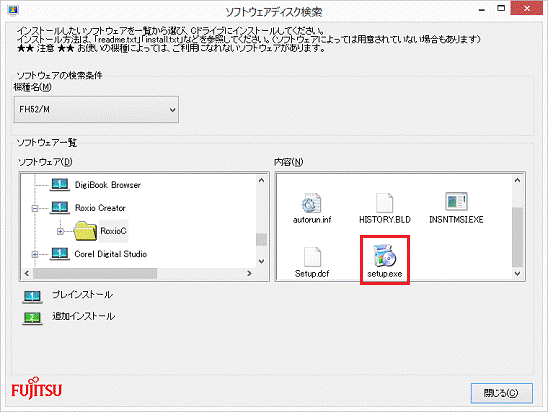Click the RoxioC yellow folder icon
This screenshot has height=412, width=548.
pyautogui.click(x=85, y=231)
